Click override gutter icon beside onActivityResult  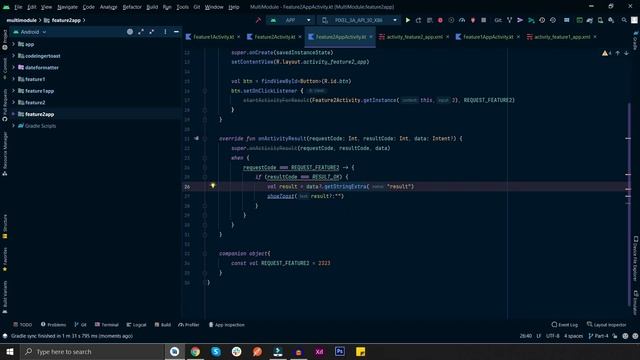click(196, 138)
